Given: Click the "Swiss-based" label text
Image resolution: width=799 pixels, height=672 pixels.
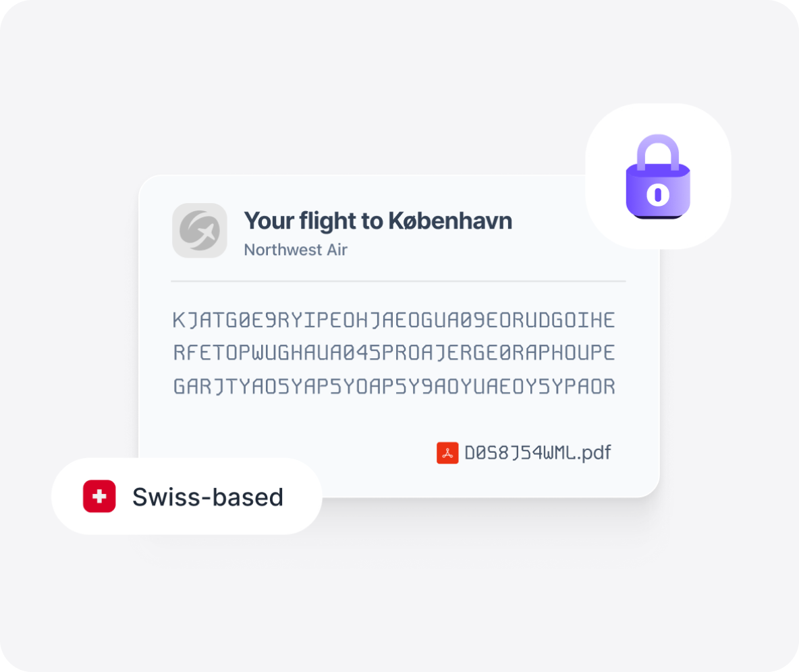Looking at the screenshot, I should [x=207, y=497].
